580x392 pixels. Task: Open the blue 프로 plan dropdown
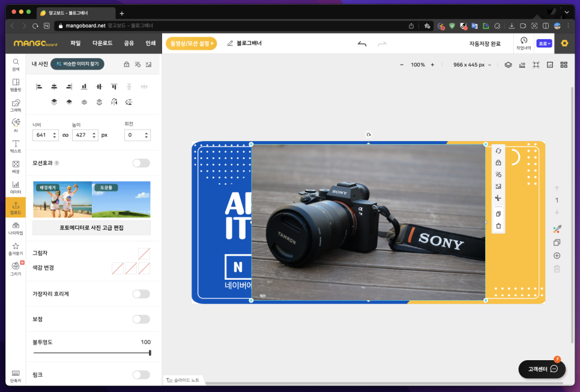pos(544,43)
